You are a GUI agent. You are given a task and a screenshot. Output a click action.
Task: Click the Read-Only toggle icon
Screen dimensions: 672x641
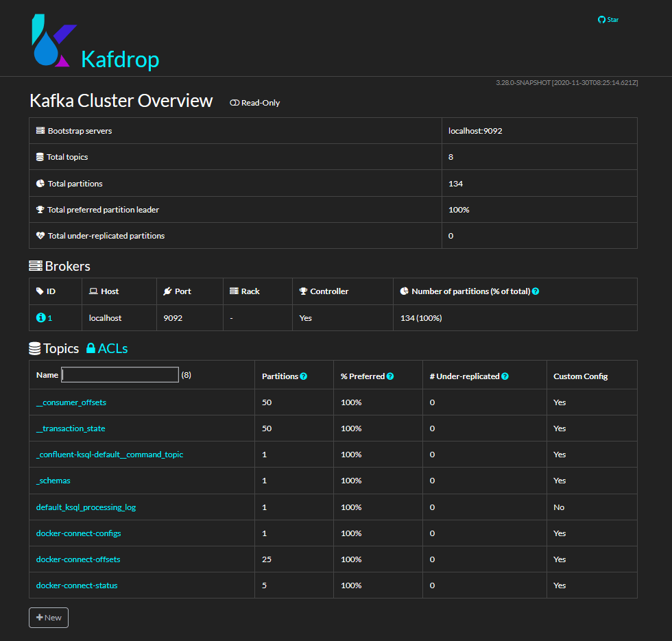click(x=235, y=103)
